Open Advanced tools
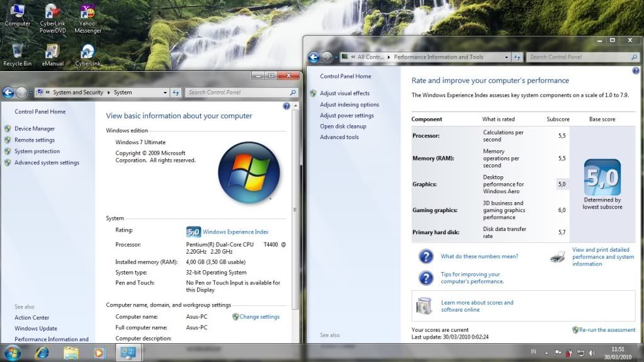This screenshot has width=644, height=362. 339,137
